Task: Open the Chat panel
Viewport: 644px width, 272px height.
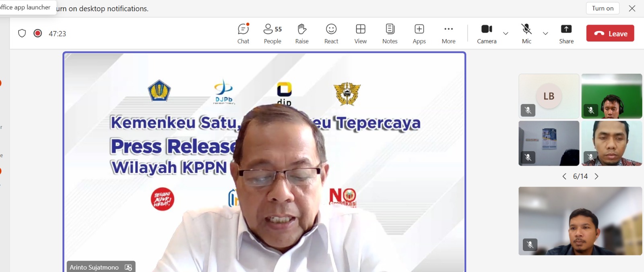Action: click(x=243, y=33)
